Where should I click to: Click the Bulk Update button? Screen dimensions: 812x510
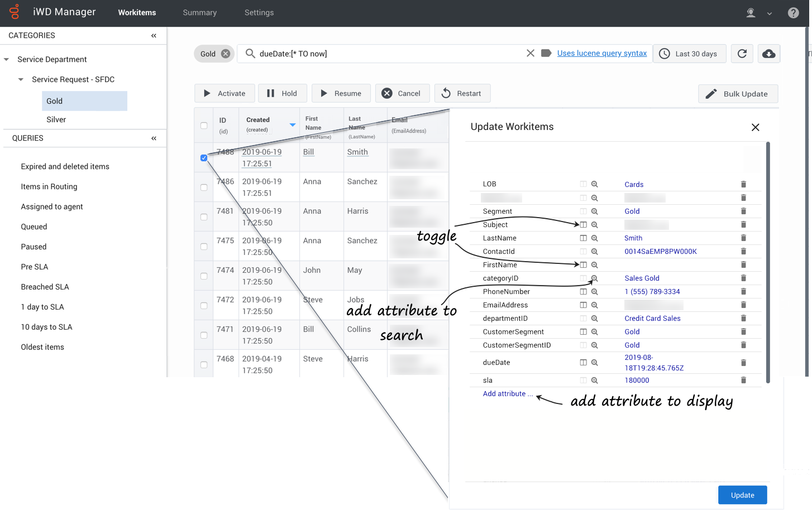coord(737,94)
